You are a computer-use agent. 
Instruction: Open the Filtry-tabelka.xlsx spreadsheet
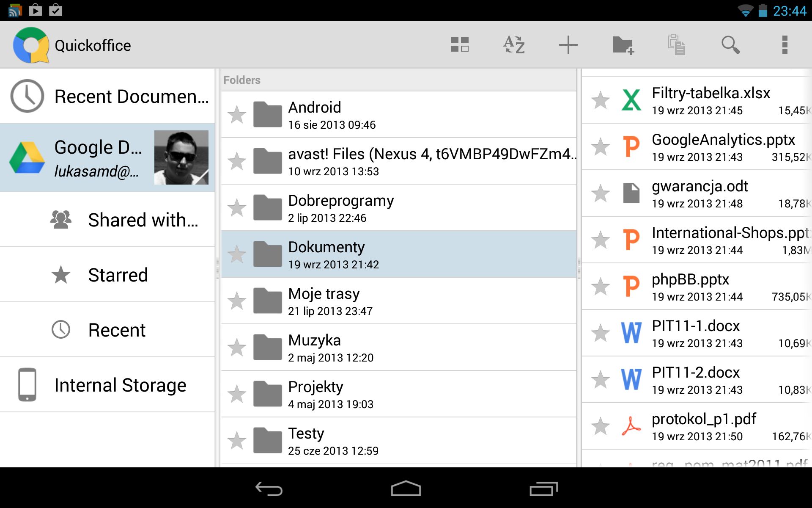point(697,100)
